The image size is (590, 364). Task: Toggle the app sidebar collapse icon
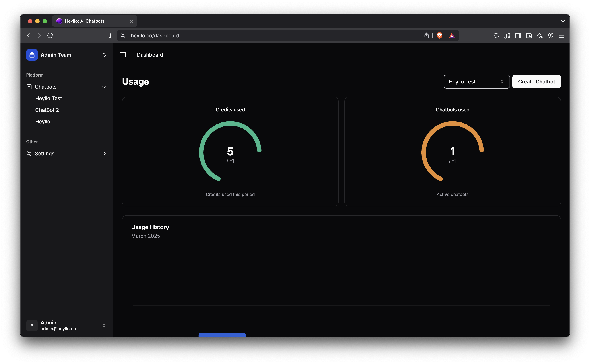(123, 55)
